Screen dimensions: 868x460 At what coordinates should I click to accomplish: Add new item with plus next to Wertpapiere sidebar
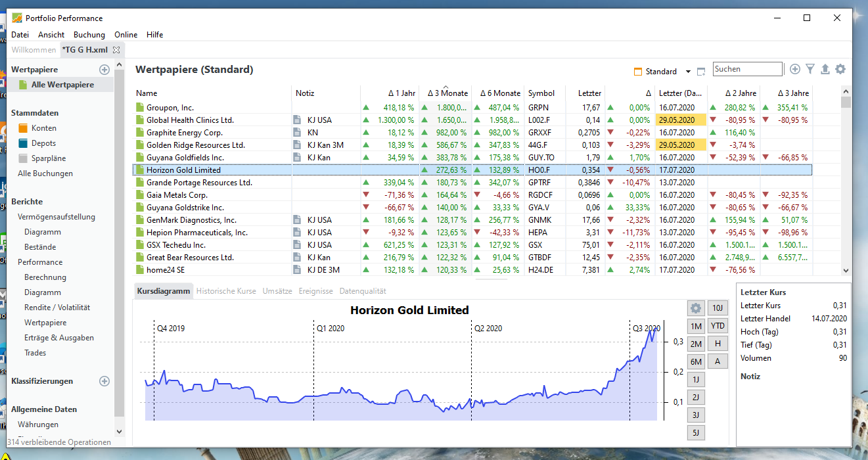pos(104,70)
